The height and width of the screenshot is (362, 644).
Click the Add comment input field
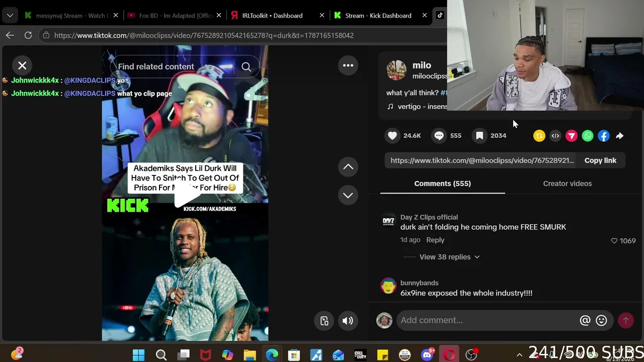point(488,320)
